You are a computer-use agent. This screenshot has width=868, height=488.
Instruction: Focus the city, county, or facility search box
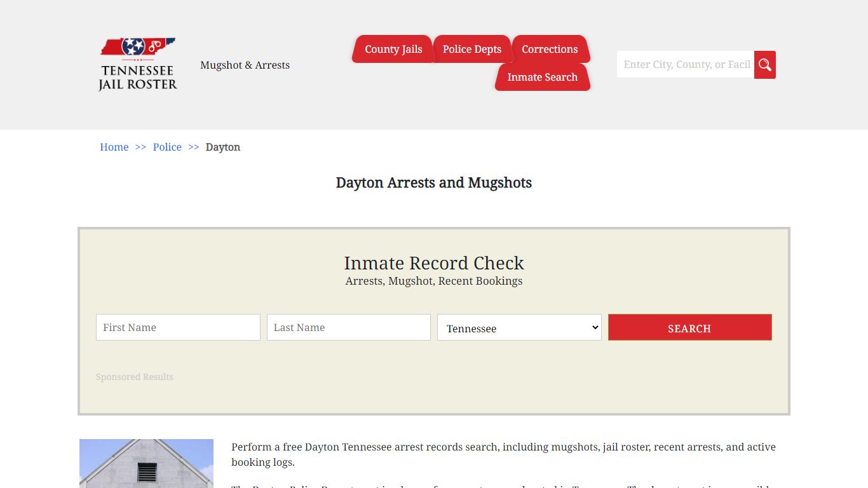(686, 65)
